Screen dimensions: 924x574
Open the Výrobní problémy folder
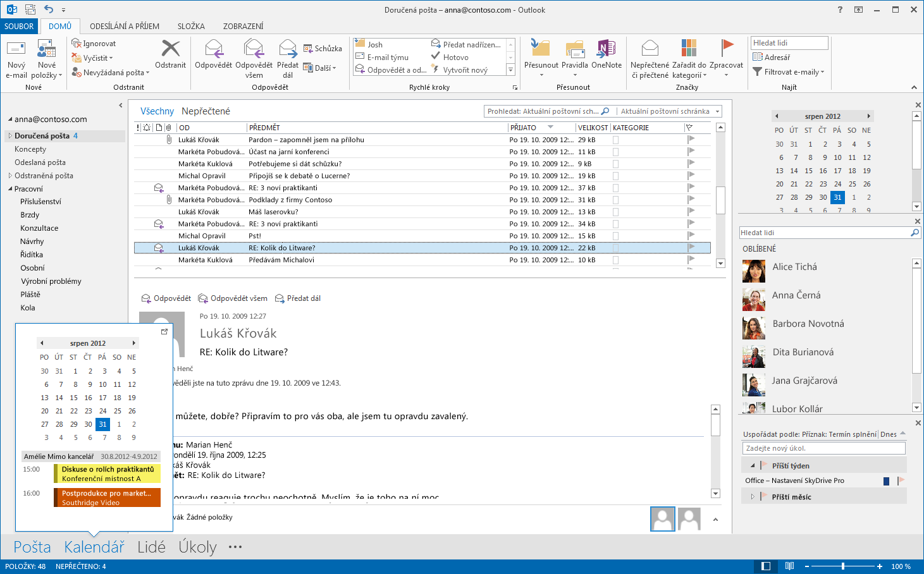click(51, 281)
